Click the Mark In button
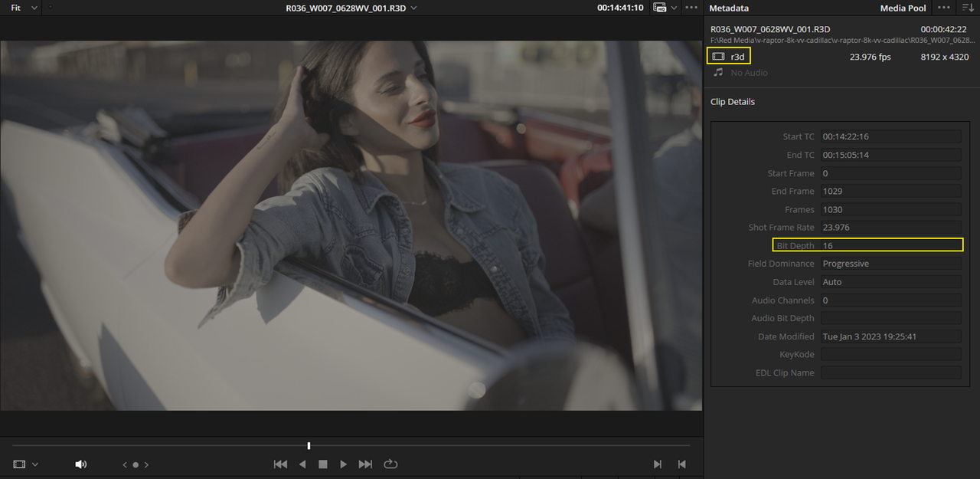The width and height of the screenshot is (980, 479). [x=658, y=464]
